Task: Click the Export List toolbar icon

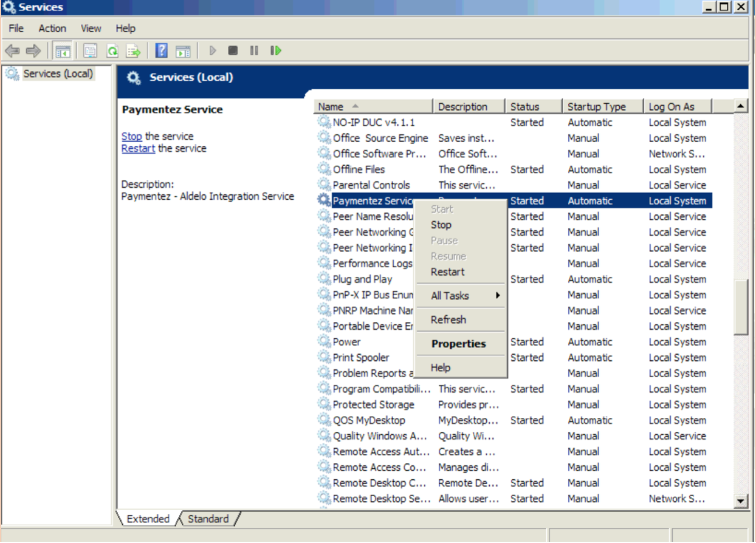Action: (x=134, y=51)
